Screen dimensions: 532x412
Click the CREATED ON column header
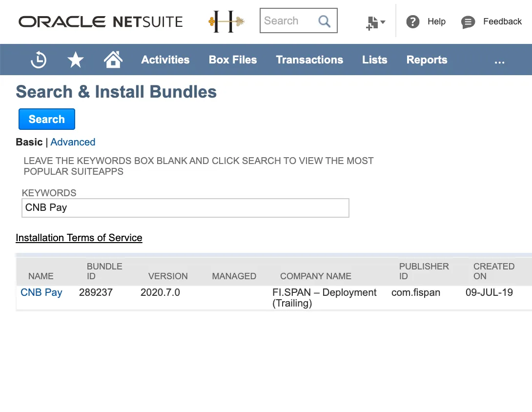tap(494, 271)
